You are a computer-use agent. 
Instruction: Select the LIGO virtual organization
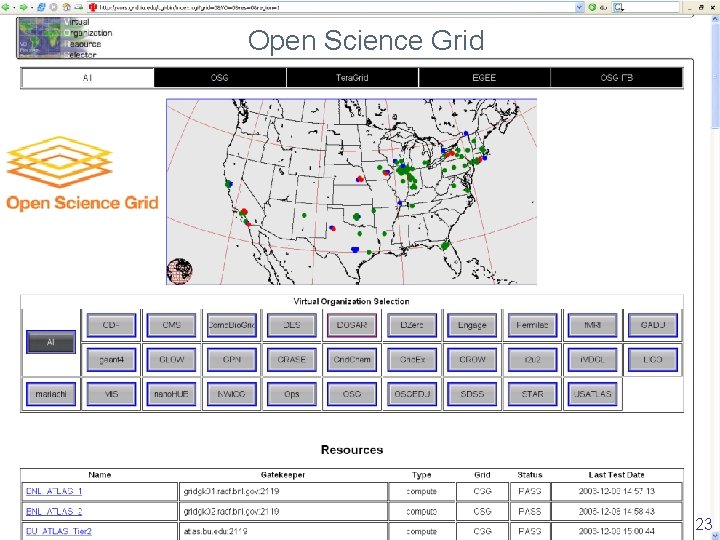tap(652, 360)
